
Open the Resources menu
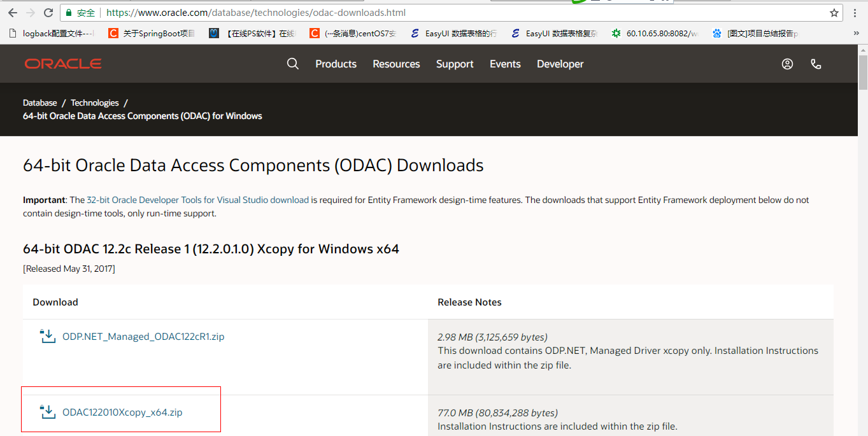pyautogui.click(x=396, y=64)
